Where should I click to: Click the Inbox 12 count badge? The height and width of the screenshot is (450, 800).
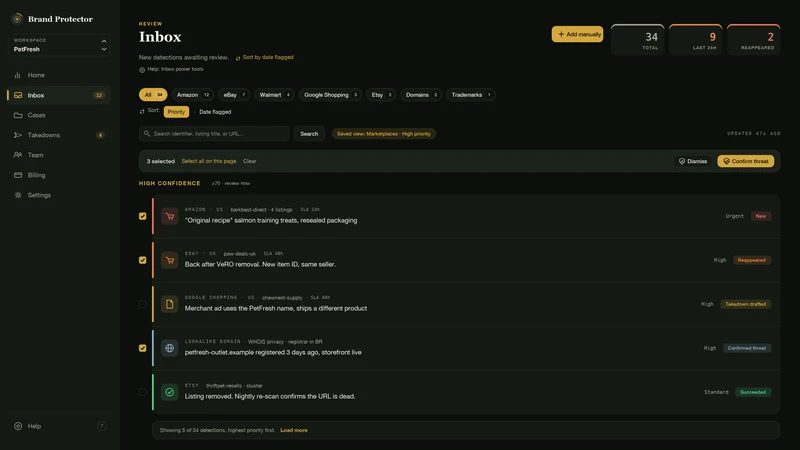pos(99,95)
